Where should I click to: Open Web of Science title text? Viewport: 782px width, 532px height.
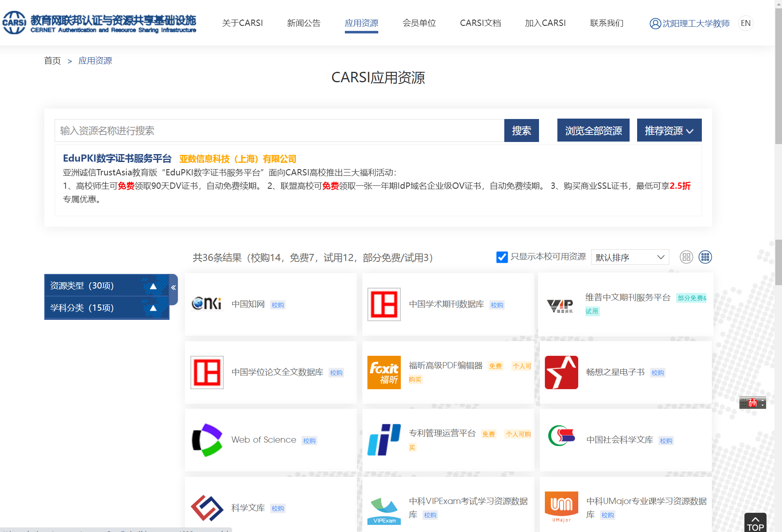(264, 440)
